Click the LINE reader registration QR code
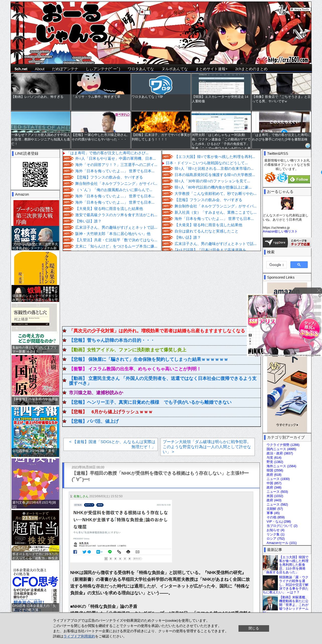Viewport: 322px width, 644px height. click(x=35, y=174)
